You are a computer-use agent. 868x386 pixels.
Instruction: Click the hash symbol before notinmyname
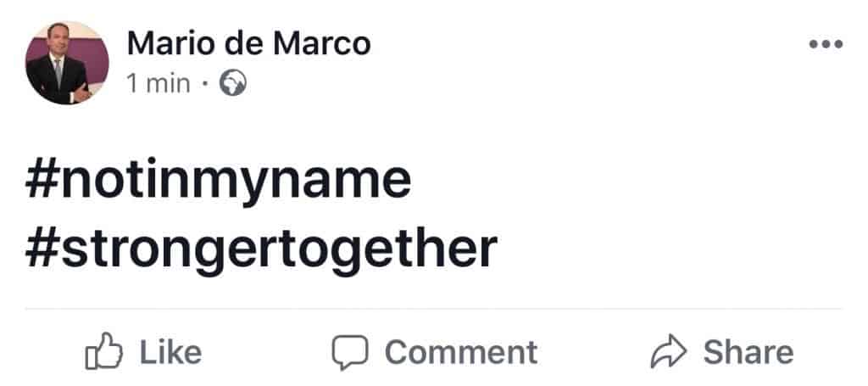pyautogui.click(x=42, y=181)
